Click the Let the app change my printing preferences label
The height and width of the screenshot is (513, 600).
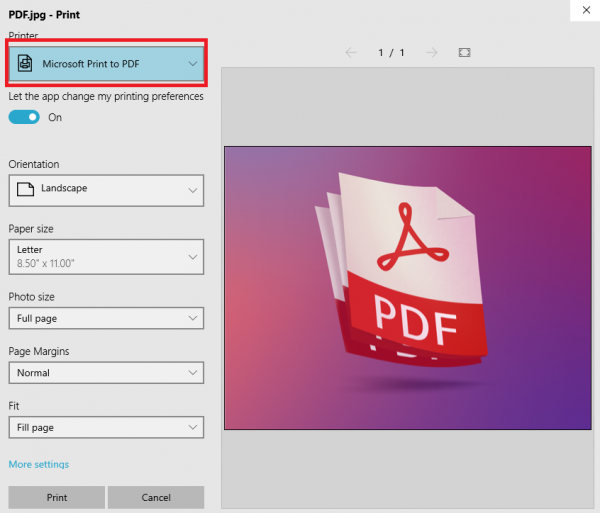click(106, 96)
